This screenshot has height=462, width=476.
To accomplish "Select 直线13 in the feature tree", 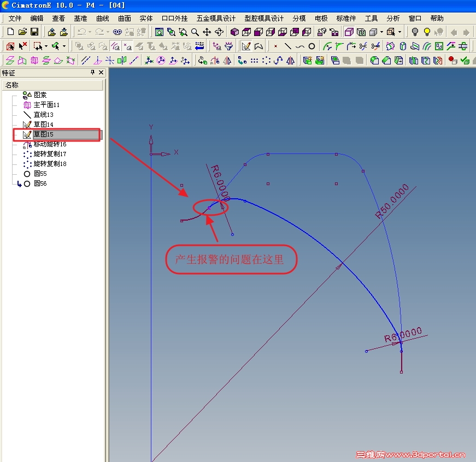I will pos(43,114).
